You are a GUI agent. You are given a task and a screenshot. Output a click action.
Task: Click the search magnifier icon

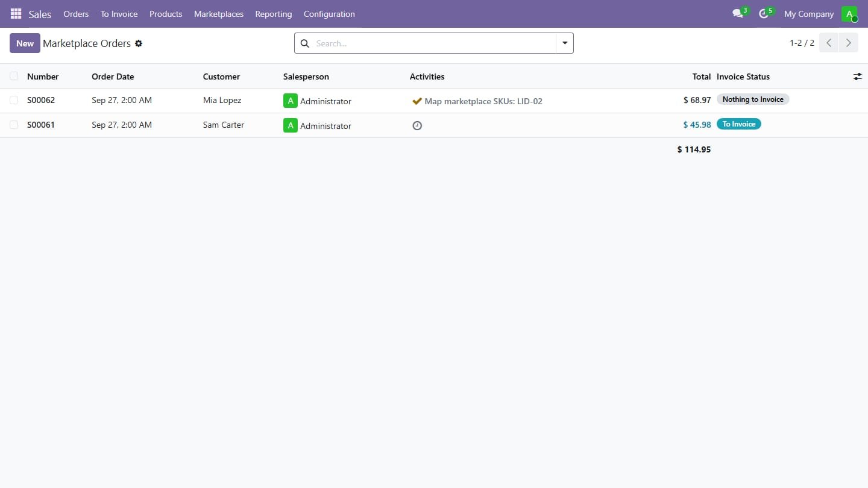coord(304,43)
